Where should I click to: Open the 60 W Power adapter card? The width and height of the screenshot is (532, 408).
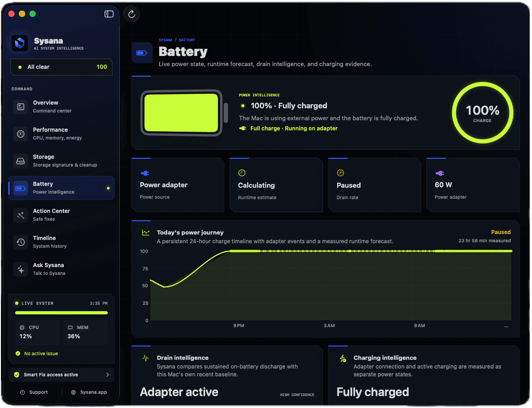tap(473, 185)
